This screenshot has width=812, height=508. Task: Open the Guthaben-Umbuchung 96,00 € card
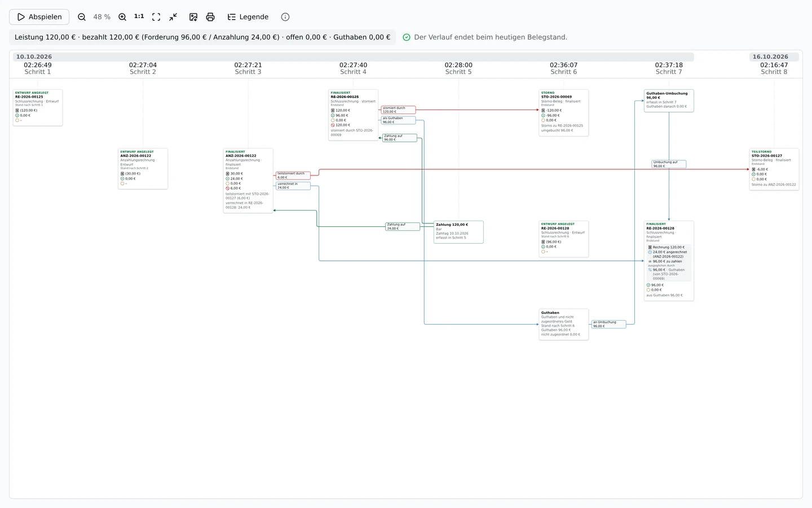tap(669, 100)
